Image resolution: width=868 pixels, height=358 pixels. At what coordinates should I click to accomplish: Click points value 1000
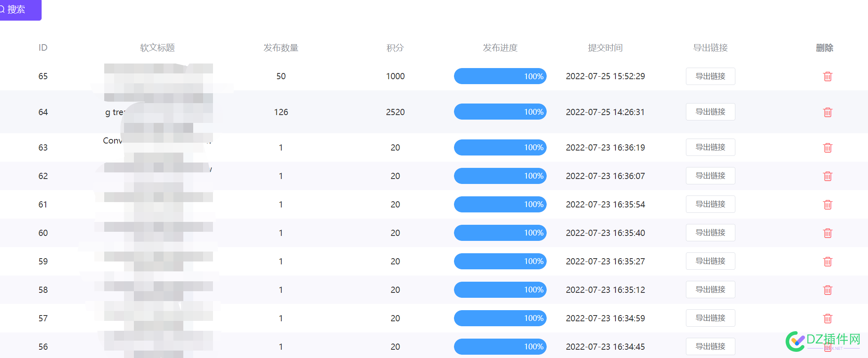pyautogui.click(x=395, y=76)
